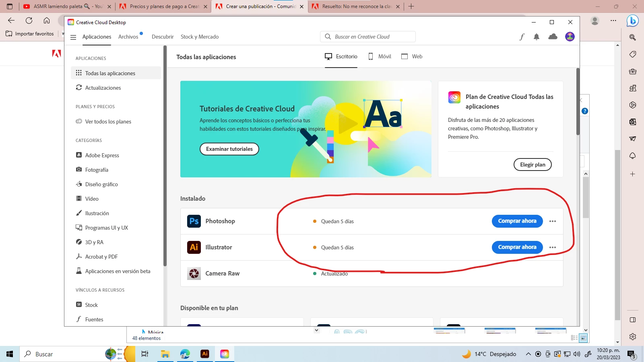This screenshot has width=644, height=362.
Task: Click Comprar ahora for Illustrator
Action: (x=517, y=247)
